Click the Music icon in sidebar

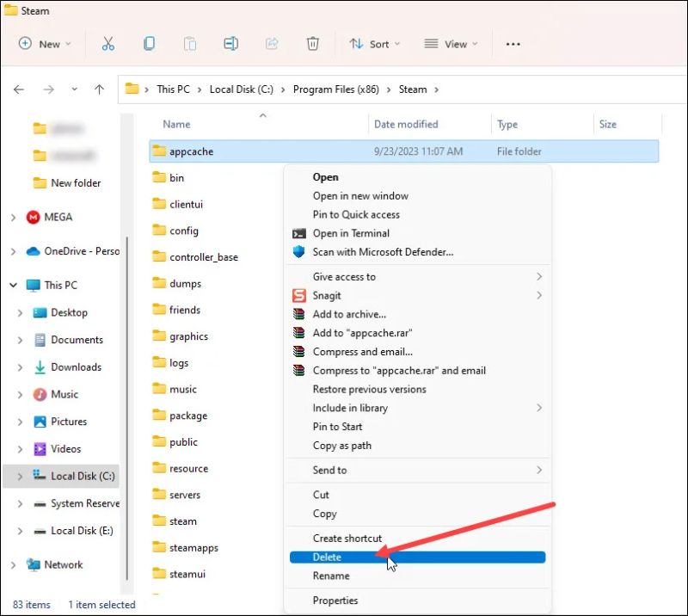(40, 394)
